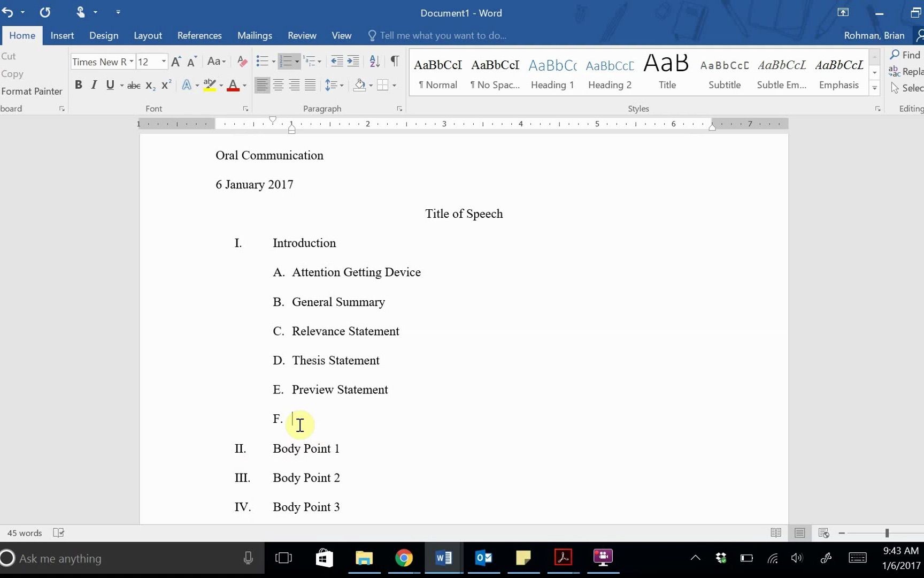Open the font name dropdown
The width and height of the screenshot is (924, 578).
coord(132,62)
